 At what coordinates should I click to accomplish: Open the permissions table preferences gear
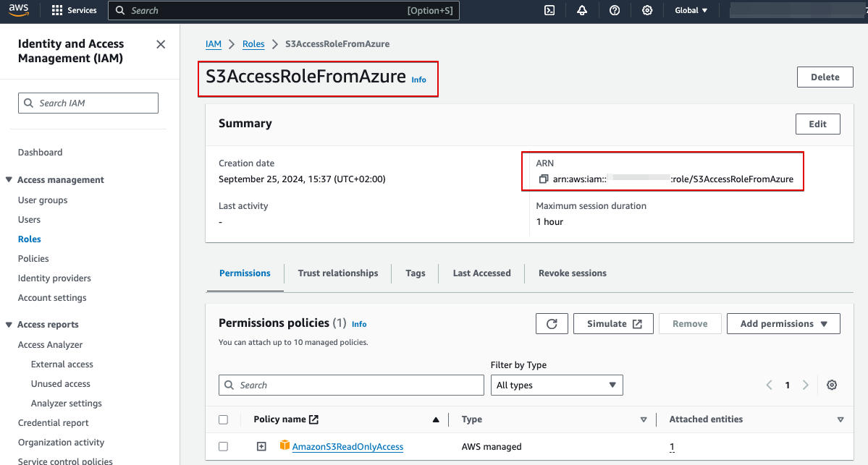[831, 385]
